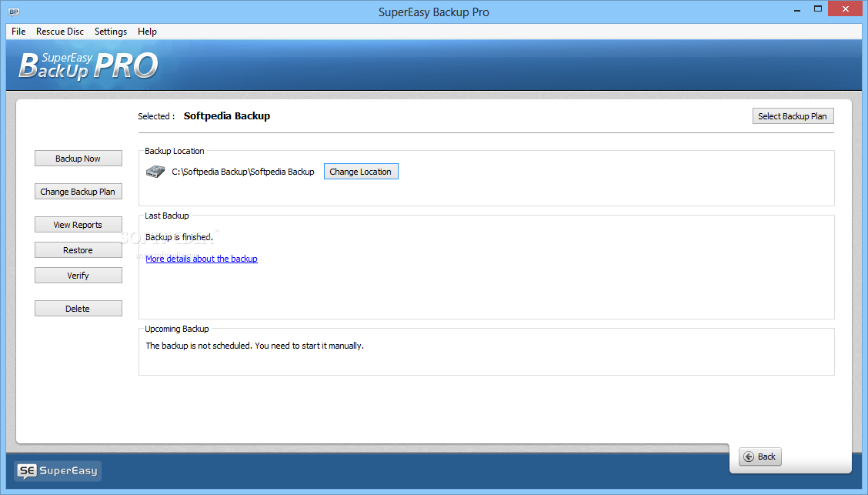This screenshot has width=868, height=495.
Task: Click the backup path C:\Softpedia Backup text
Action: [x=243, y=172]
